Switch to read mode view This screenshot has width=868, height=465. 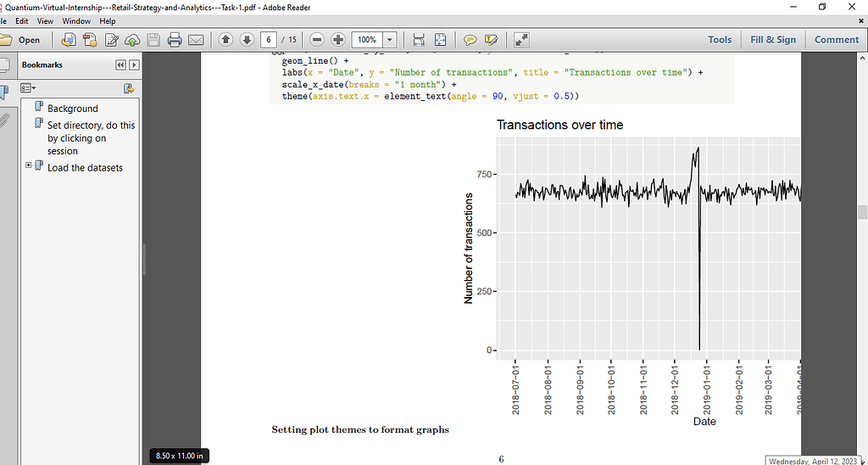[521, 40]
